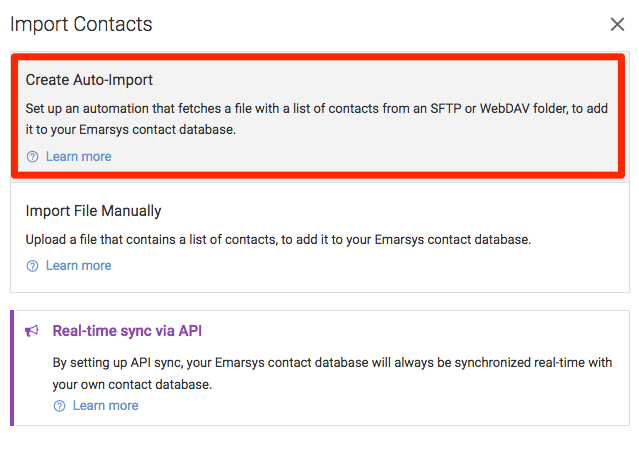Click the API sync description paragraph
The height and width of the screenshot is (449, 639).
[x=332, y=373]
